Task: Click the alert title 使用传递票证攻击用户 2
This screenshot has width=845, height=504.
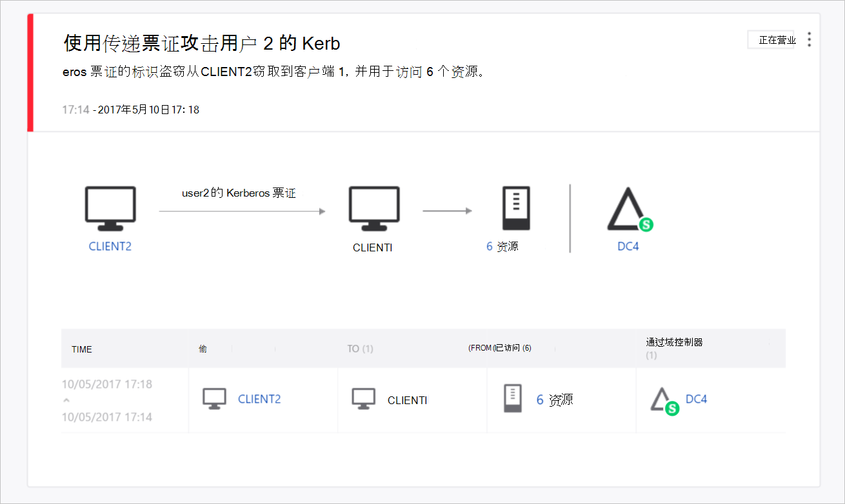Action: tap(202, 43)
